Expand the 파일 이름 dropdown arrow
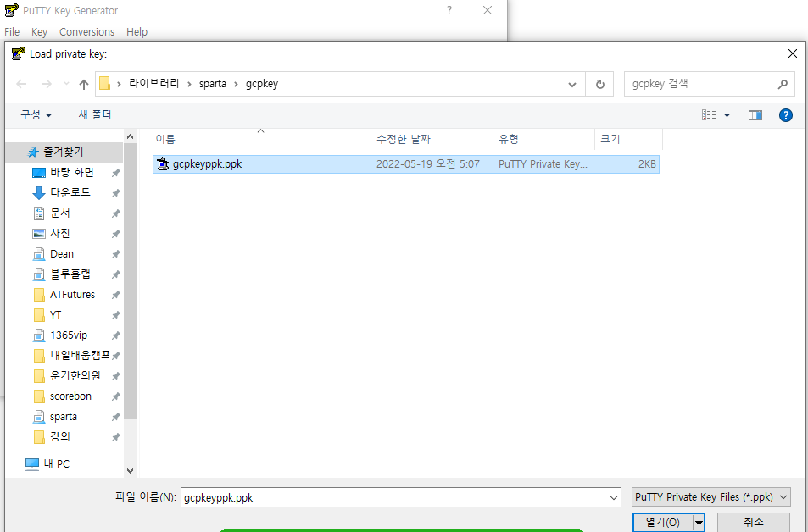This screenshot has width=808, height=532. click(x=614, y=498)
